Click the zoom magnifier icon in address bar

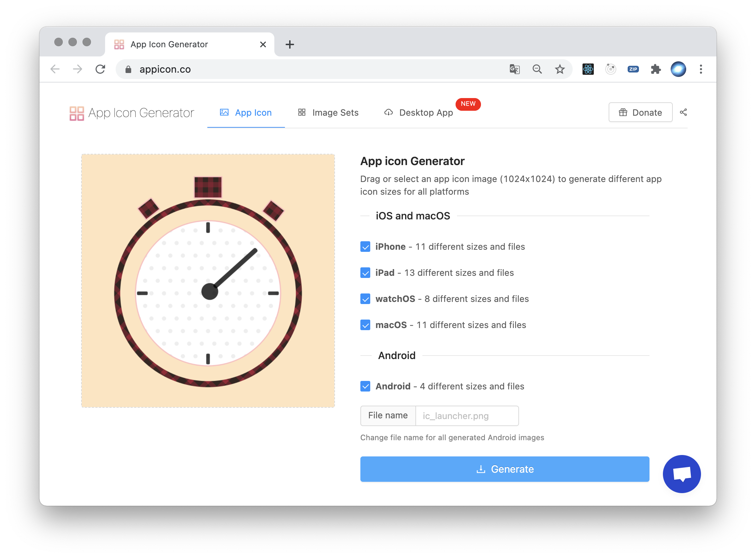[537, 69]
